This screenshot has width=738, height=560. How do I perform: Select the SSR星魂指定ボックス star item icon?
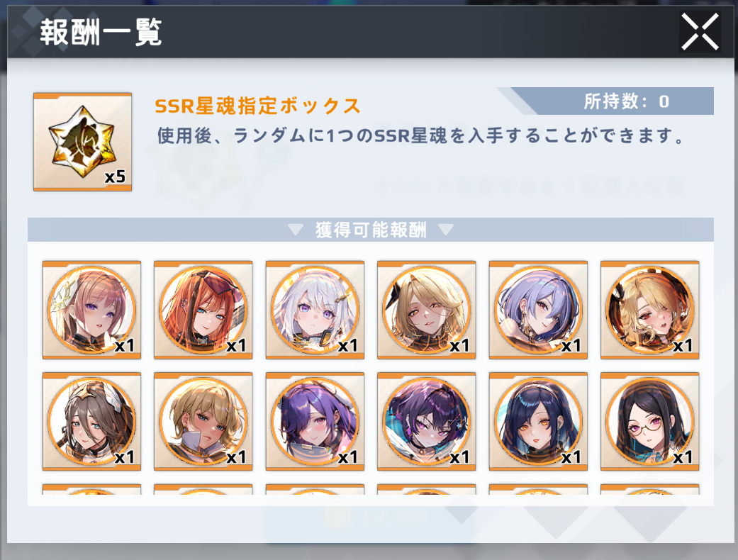coord(82,142)
